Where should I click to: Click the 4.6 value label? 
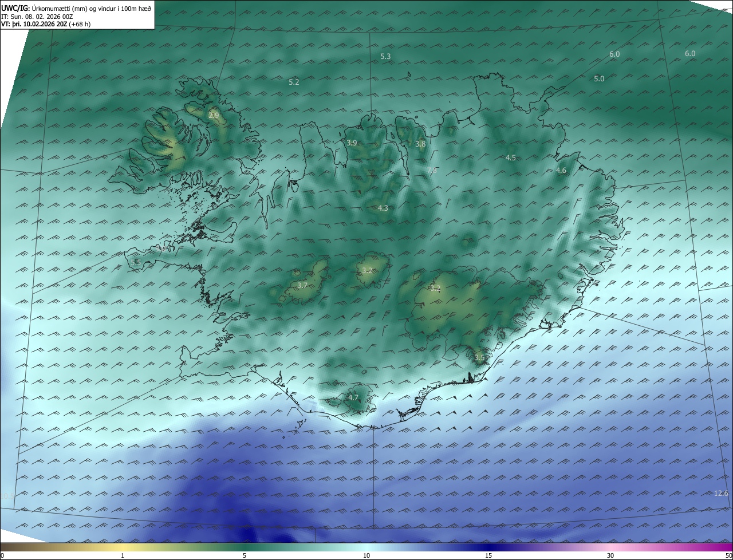(561, 170)
